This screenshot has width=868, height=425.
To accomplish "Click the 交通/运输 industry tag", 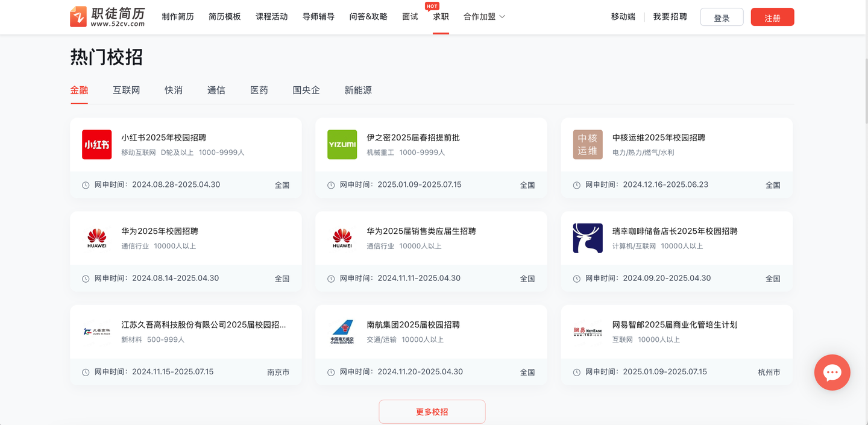I will [x=382, y=339].
